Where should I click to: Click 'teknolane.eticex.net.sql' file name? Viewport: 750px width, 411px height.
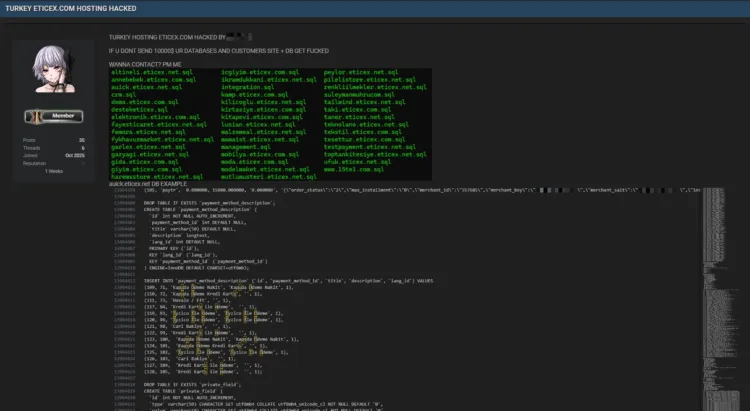point(366,124)
